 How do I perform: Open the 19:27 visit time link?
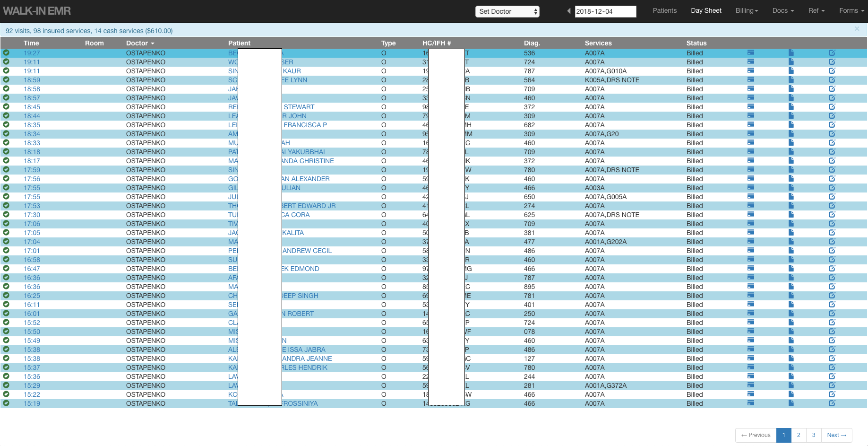tap(32, 53)
